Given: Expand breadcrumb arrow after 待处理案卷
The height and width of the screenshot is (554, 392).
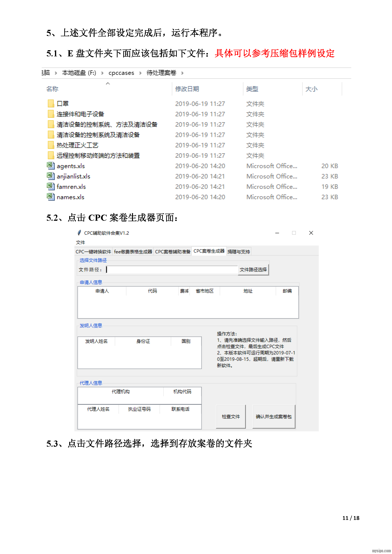Looking at the screenshot, I should point(182,73).
